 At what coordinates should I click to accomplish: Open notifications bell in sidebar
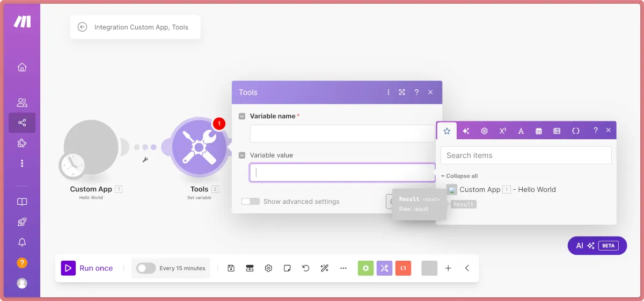(22, 242)
